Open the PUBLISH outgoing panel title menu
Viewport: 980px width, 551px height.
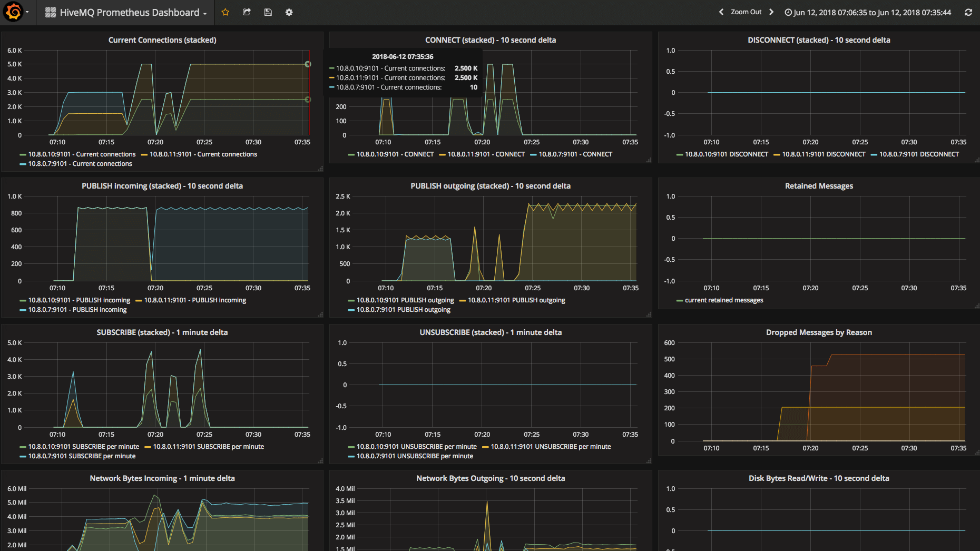[x=491, y=186]
